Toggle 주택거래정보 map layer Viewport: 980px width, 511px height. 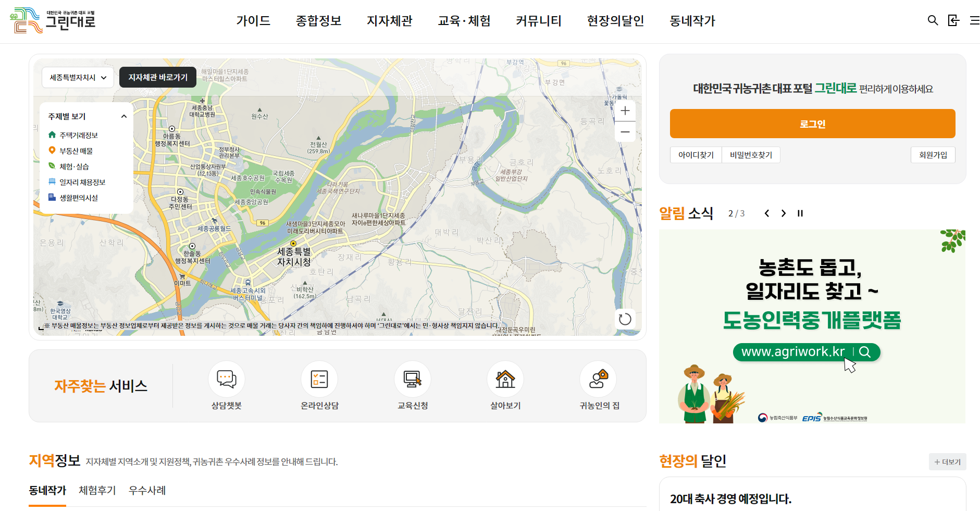tap(73, 135)
